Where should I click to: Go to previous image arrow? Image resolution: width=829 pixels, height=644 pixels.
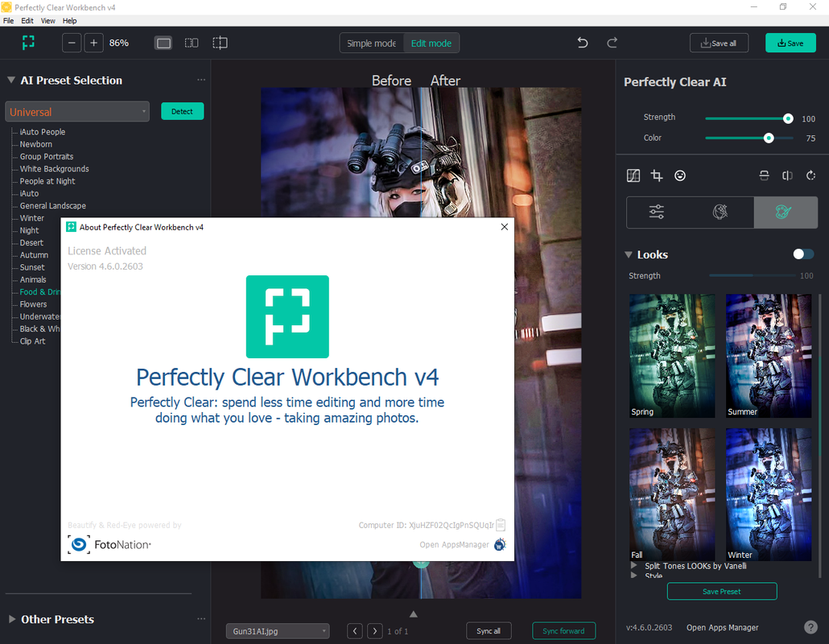click(x=355, y=631)
